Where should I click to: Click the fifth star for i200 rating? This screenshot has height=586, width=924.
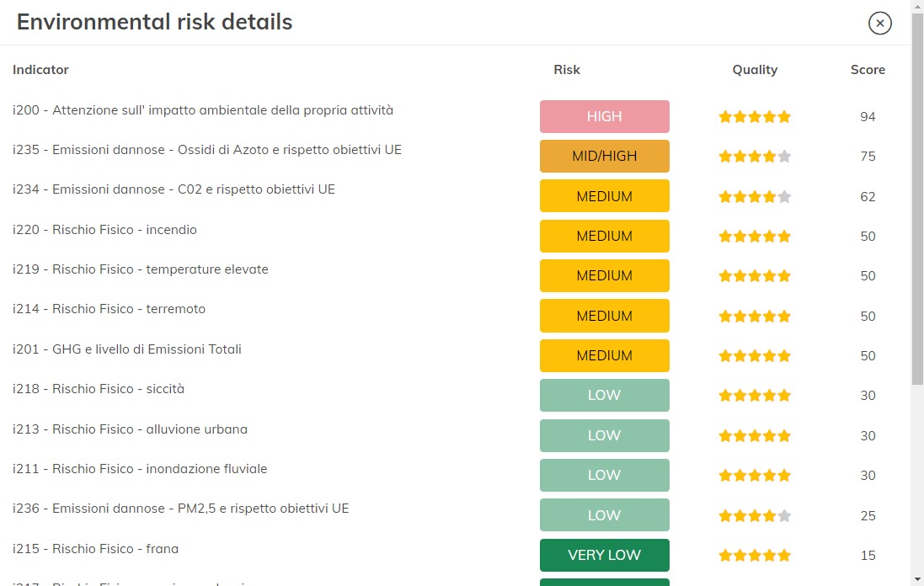point(785,117)
